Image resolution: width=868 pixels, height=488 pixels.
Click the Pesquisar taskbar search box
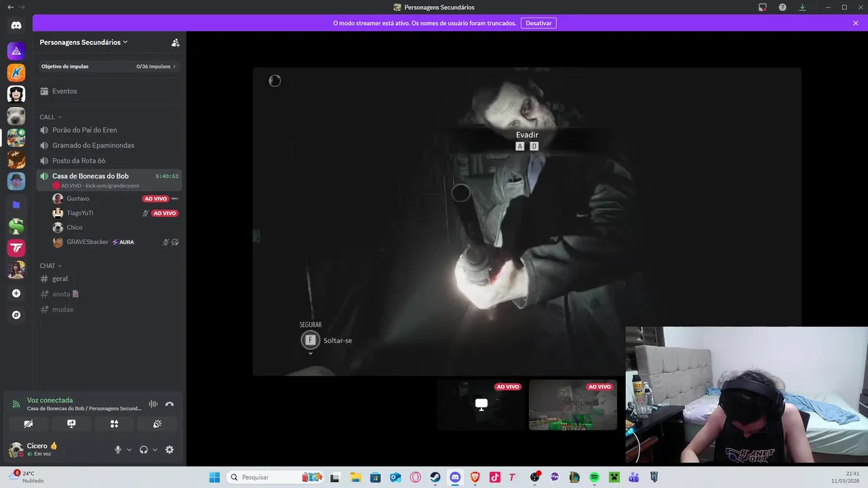pos(275,477)
